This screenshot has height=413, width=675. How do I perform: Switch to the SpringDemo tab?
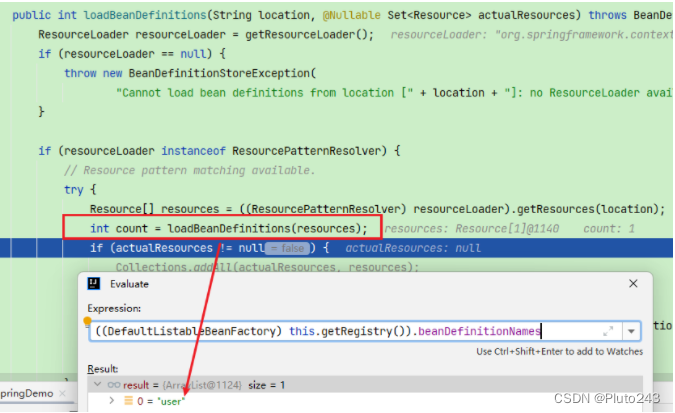(x=27, y=393)
